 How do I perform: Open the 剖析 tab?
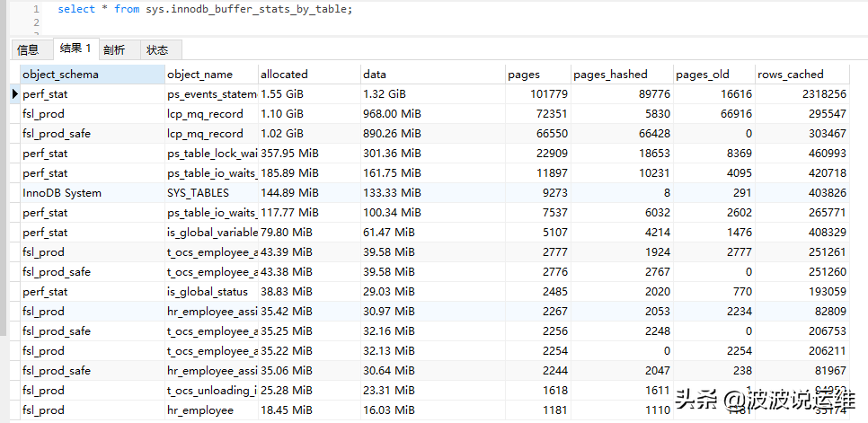coord(120,50)
